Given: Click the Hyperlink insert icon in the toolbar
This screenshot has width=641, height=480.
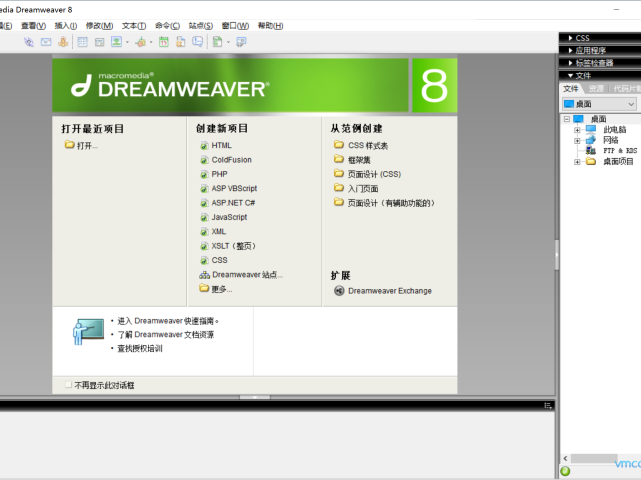Looking at the screenshot, I should tap(29, 42).
